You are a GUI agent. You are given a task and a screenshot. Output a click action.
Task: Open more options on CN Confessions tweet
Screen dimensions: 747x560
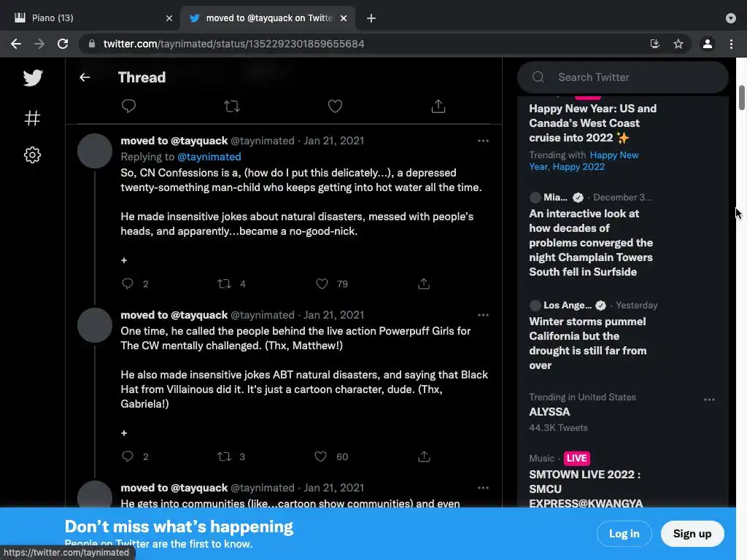[x=483, y=141]
